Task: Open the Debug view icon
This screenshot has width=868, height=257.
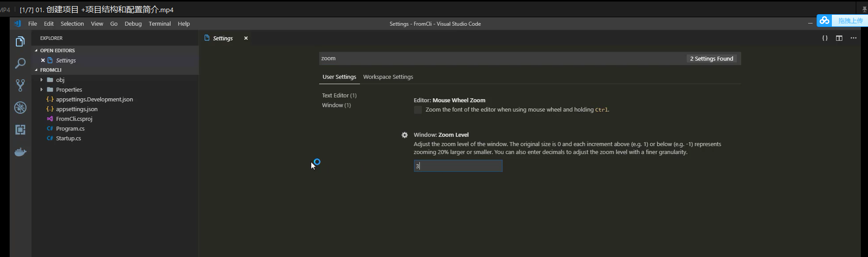Action: pyautogui.click(x=20, y=108)
